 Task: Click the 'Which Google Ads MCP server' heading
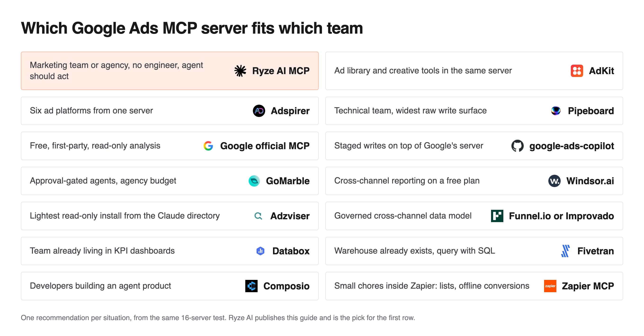pyautogui.click(x=192, y=28)
